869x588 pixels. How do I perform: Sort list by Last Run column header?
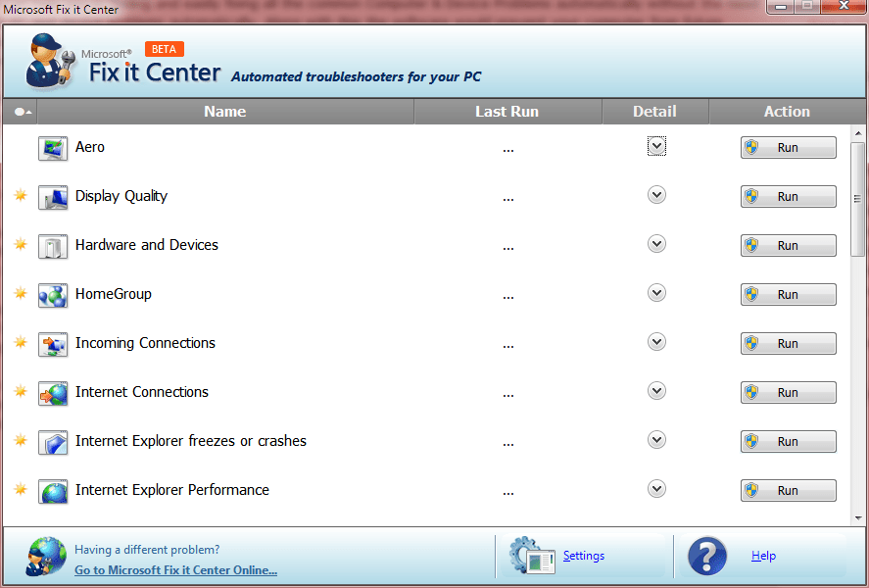click(507, 112)
